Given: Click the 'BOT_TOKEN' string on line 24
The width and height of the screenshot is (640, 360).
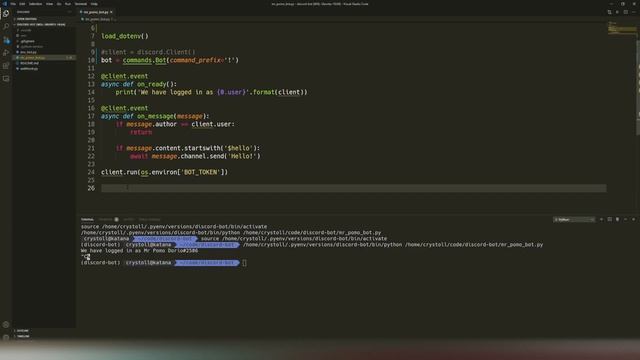Looking at the screenshot, I should tap(200, 172).
